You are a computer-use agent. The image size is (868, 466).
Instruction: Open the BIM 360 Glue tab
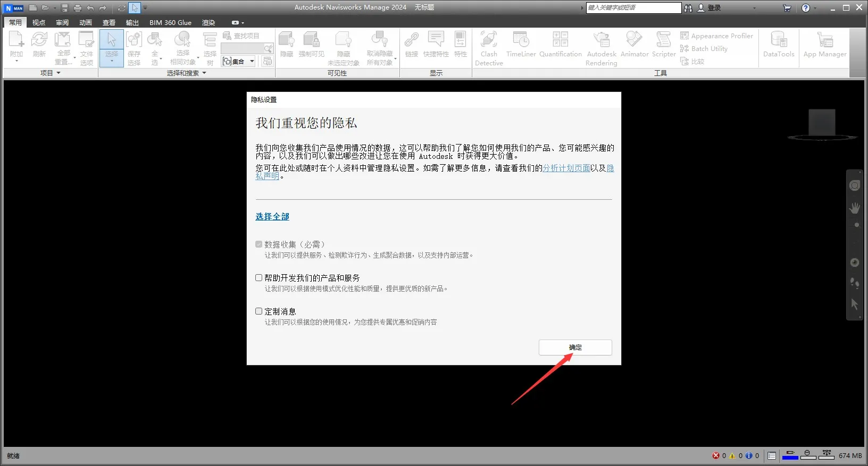[x=170, y=23]
